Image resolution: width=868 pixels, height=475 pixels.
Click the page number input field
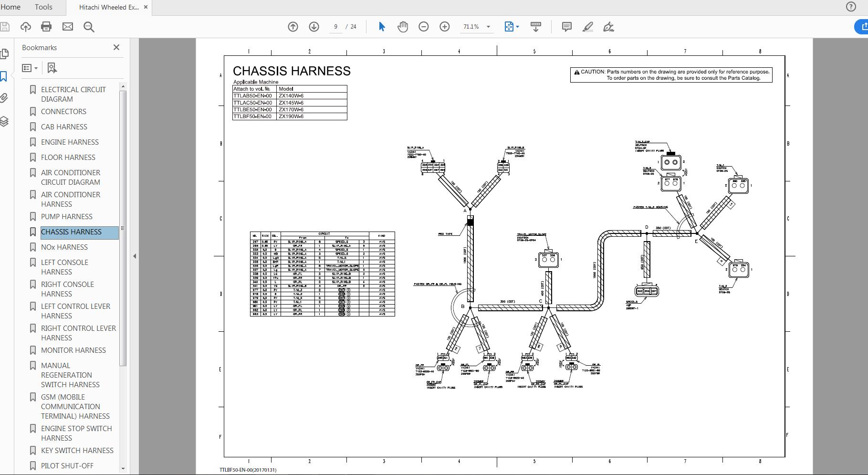336,27
